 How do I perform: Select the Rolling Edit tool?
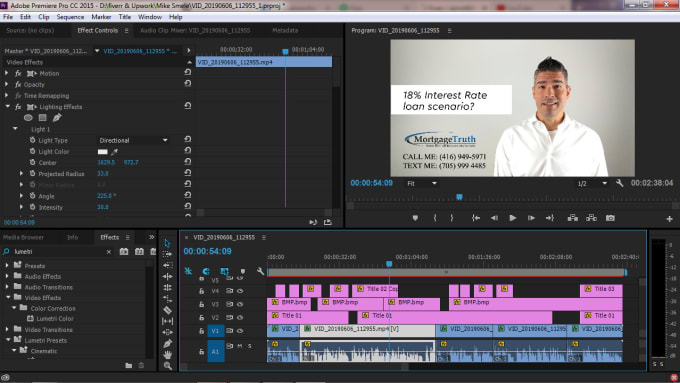pyautogui.click(x=167, y=276)
